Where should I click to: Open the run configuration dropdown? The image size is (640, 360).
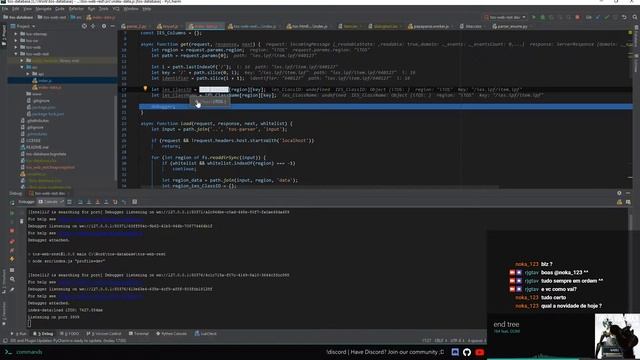tap(505, 17)
